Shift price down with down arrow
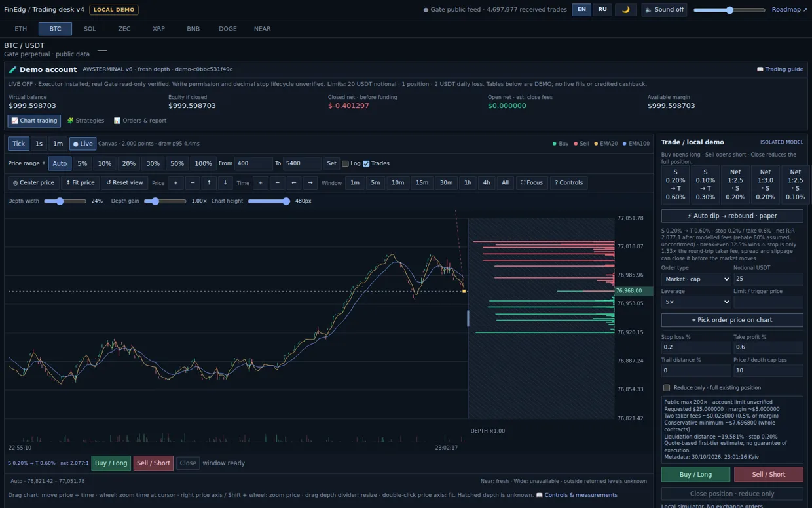812x508 pixels. tap(225, 183)
